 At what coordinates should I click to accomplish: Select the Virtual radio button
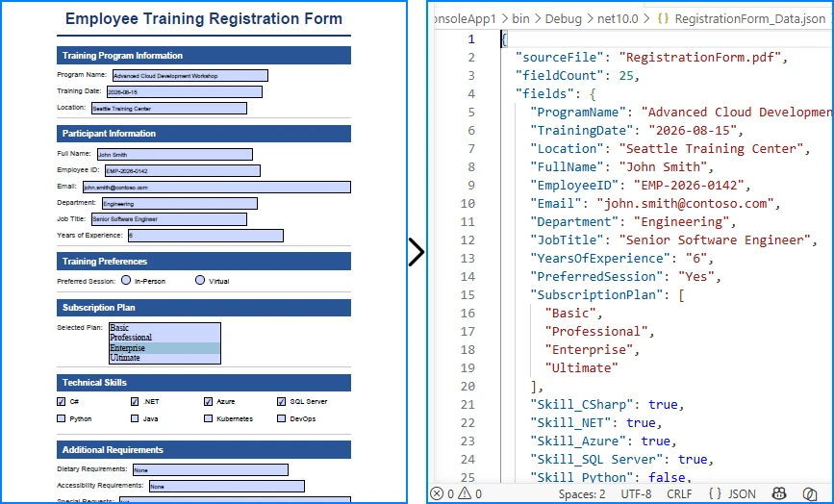tap(200, 280)
